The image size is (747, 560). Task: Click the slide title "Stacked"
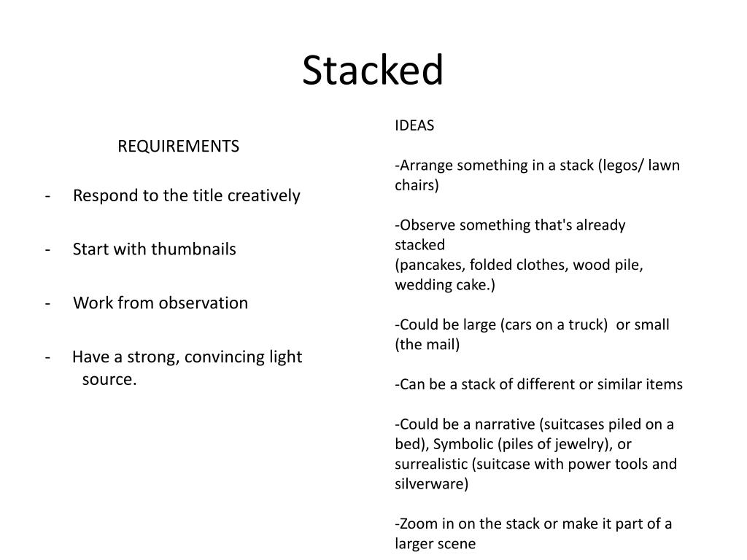click(373, 71)
